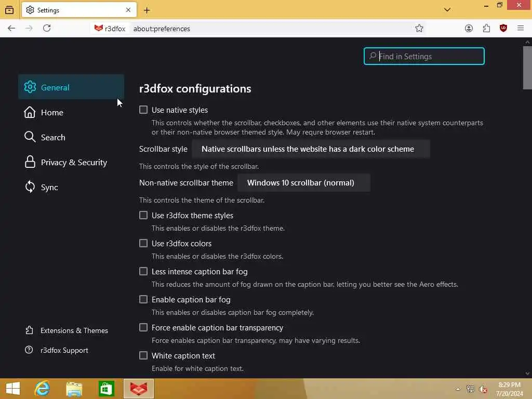Enable the White caption text checkbox
532x399 pixels.
143,355
